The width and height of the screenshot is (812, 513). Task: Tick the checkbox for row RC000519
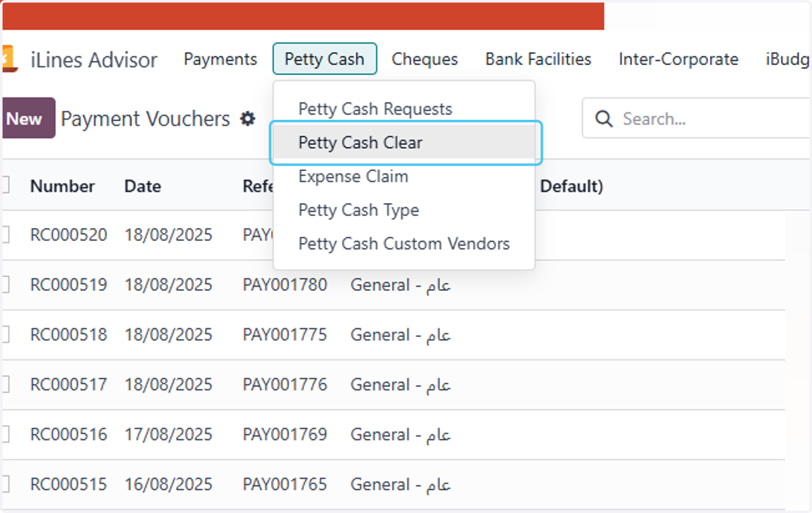[x=5, y=285]
